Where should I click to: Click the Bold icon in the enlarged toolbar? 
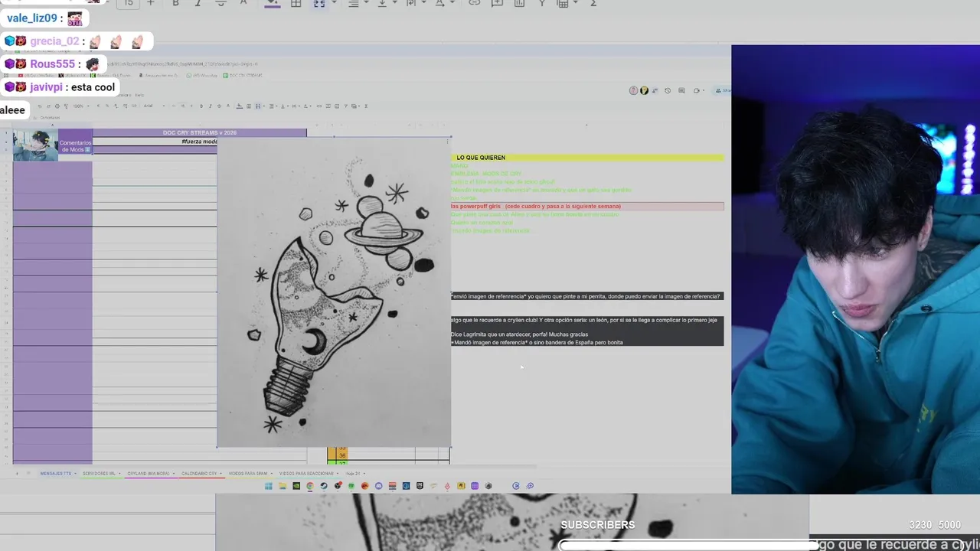(175, 3)
